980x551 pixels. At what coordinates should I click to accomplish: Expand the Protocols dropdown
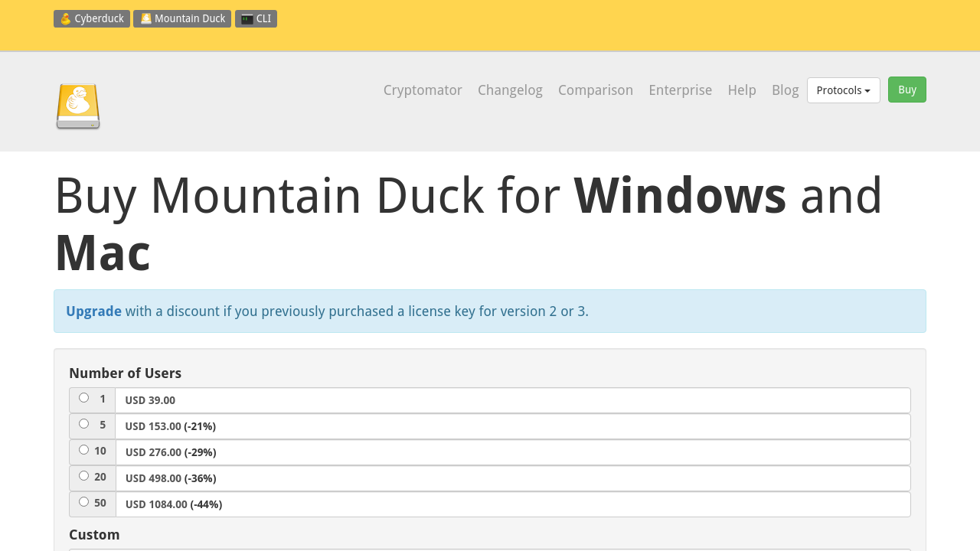843,90
